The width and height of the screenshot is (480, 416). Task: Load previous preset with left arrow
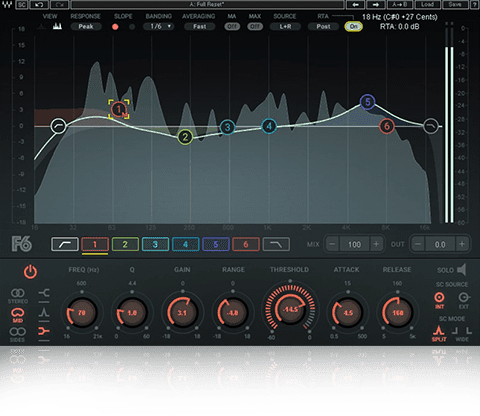pos(355,4)
